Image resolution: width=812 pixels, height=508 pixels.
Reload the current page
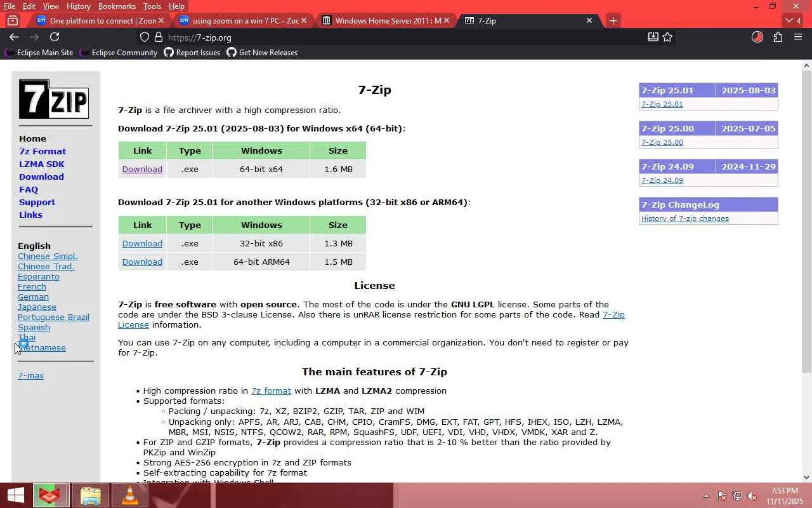(55, 37)
